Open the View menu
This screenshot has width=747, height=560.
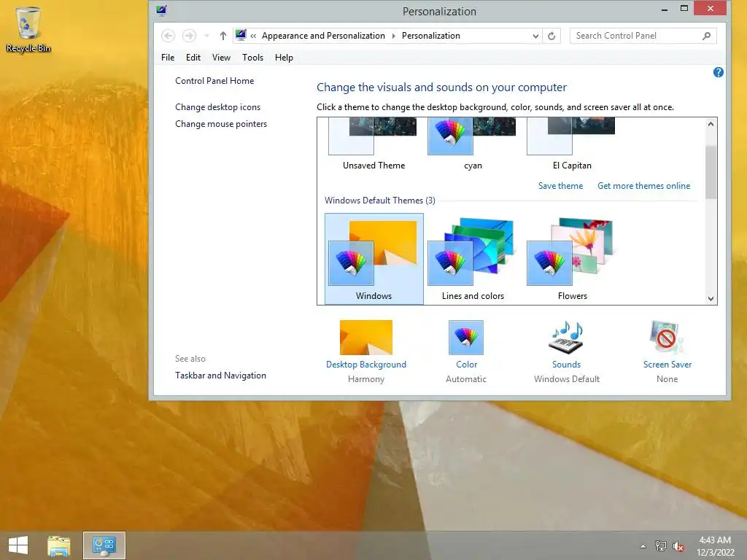(x=221, y=58)
